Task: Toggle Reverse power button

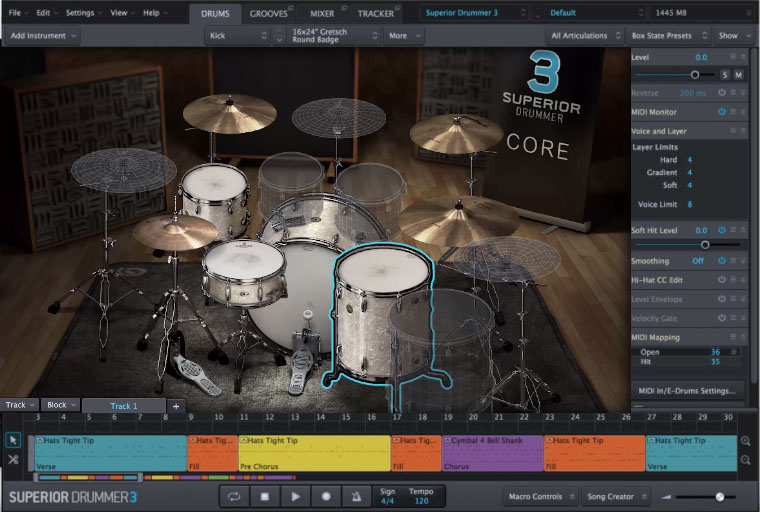Action: pyautogui.click(x=722, y=92)
